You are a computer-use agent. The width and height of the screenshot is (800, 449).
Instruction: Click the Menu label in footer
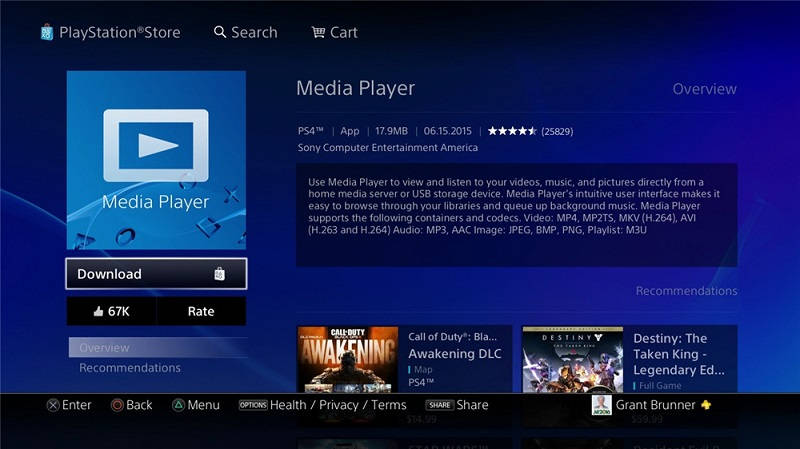[203, 405]
